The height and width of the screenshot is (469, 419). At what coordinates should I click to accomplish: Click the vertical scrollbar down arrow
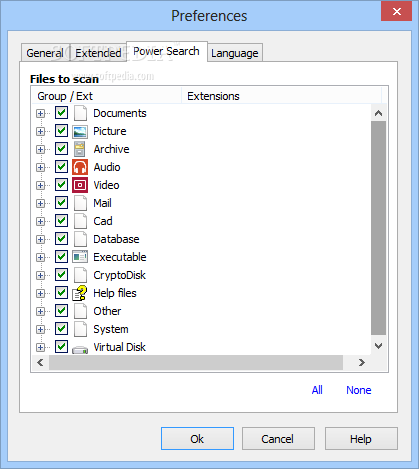(378, 346)
